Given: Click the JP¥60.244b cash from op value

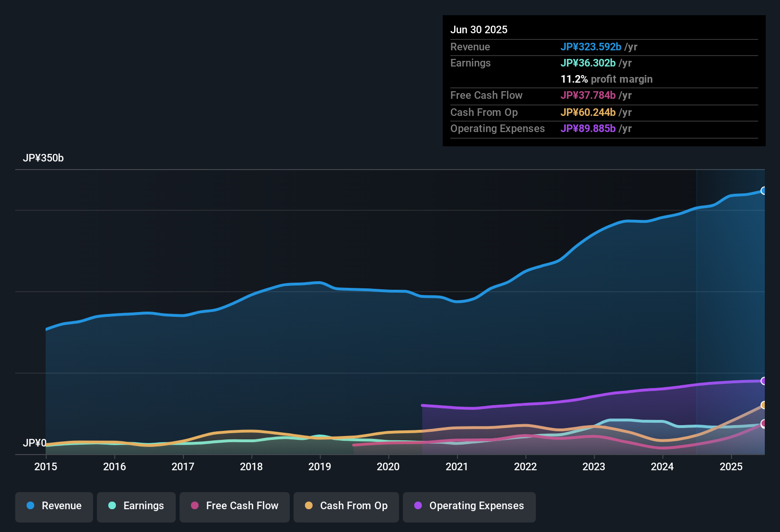Looking at the screenshot, I should pos(588,113).
